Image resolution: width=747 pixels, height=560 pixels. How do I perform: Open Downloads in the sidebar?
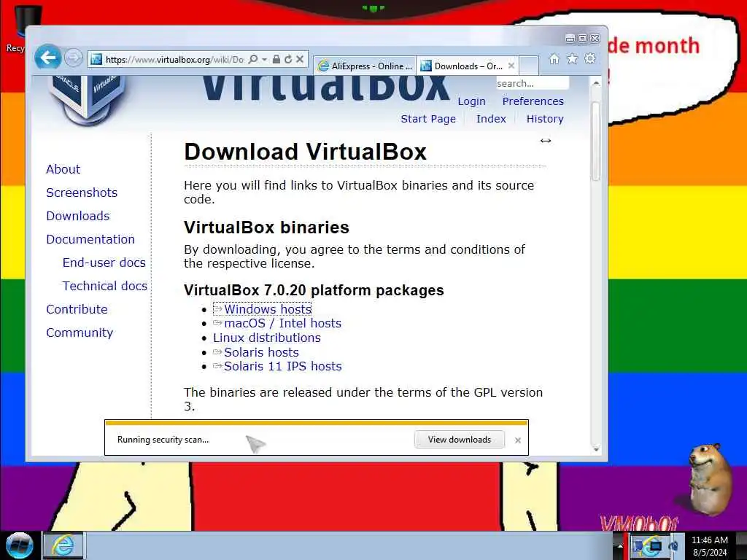77,216
